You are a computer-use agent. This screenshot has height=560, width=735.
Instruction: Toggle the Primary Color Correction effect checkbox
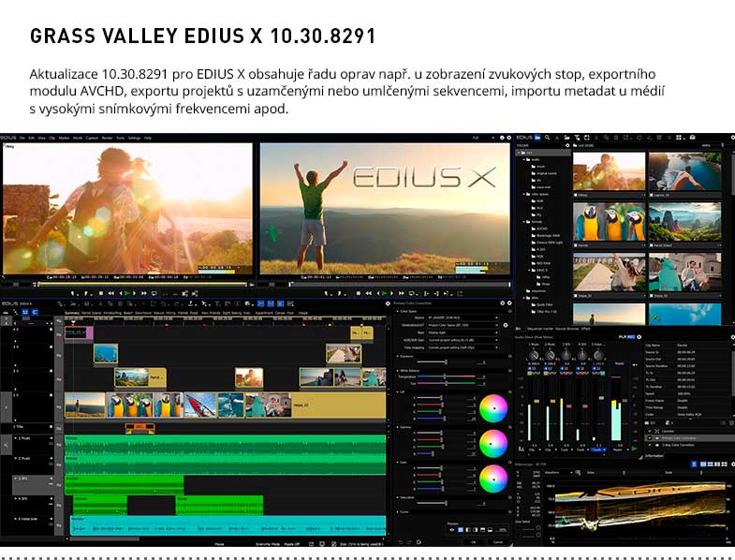650,438
